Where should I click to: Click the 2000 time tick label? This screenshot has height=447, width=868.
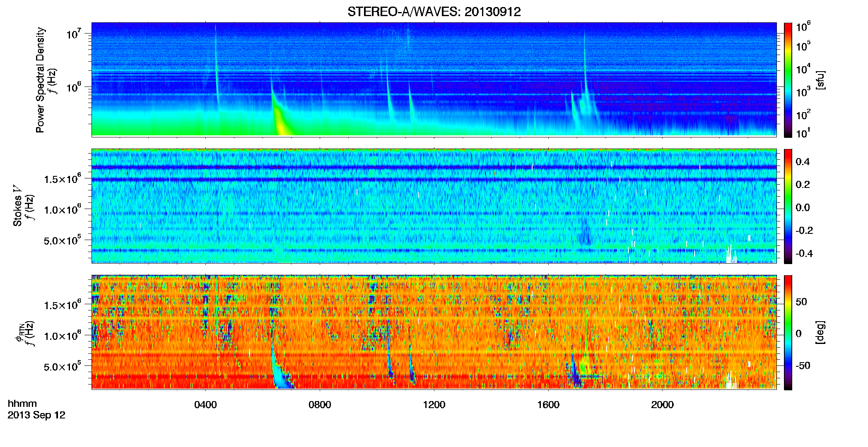point(662,405)
